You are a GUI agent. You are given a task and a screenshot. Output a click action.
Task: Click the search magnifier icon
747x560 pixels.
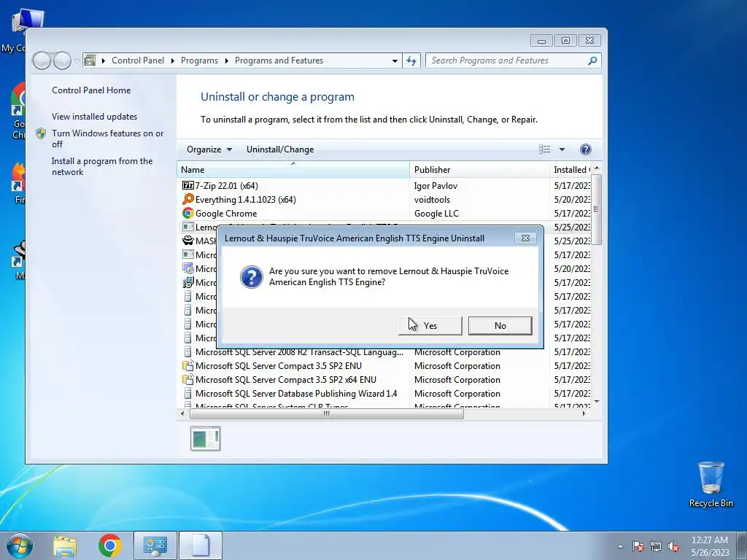pos(592,61)
